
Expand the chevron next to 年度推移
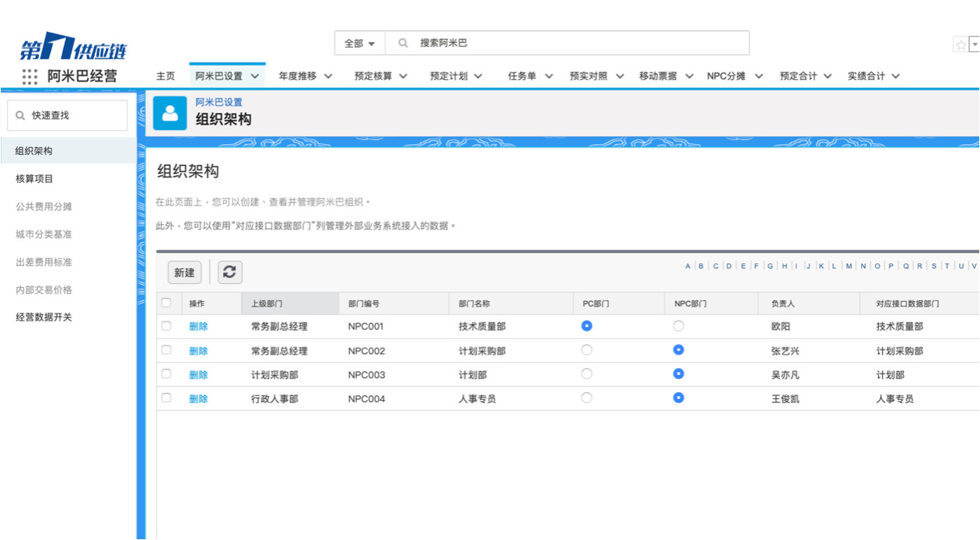328,76
